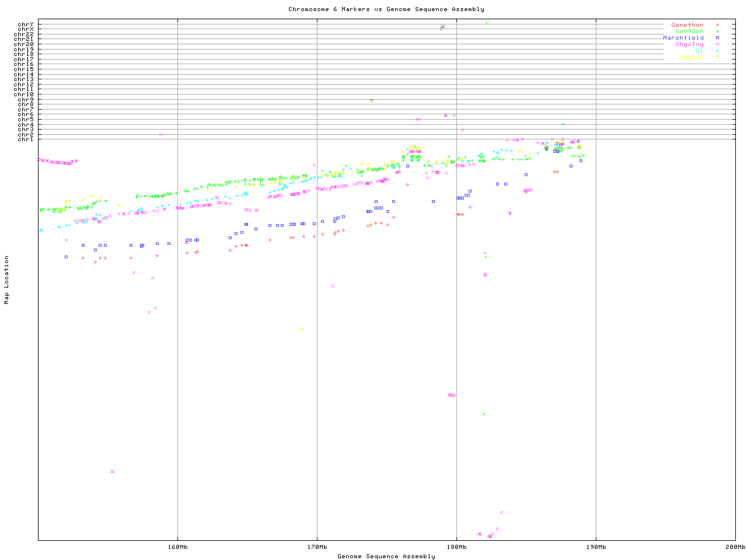Select the Genethon legend label
This screenshot has width=747, height=560.
click(687, 25)
